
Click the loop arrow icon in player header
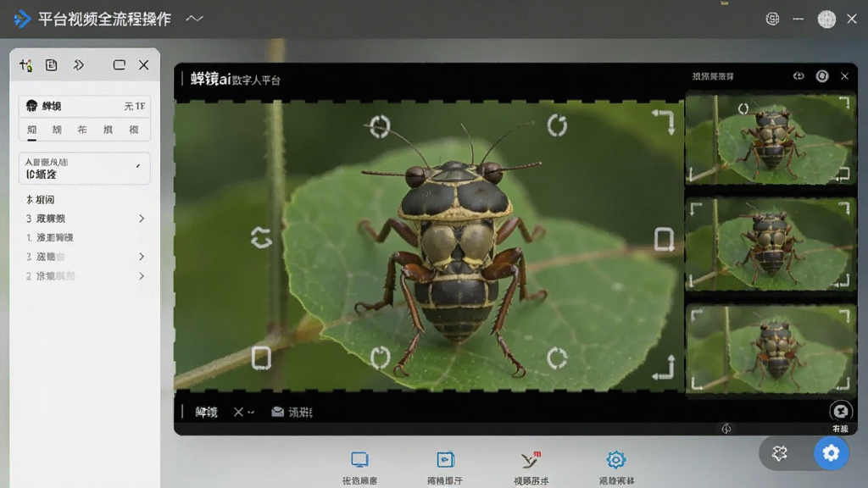[798, 75]
